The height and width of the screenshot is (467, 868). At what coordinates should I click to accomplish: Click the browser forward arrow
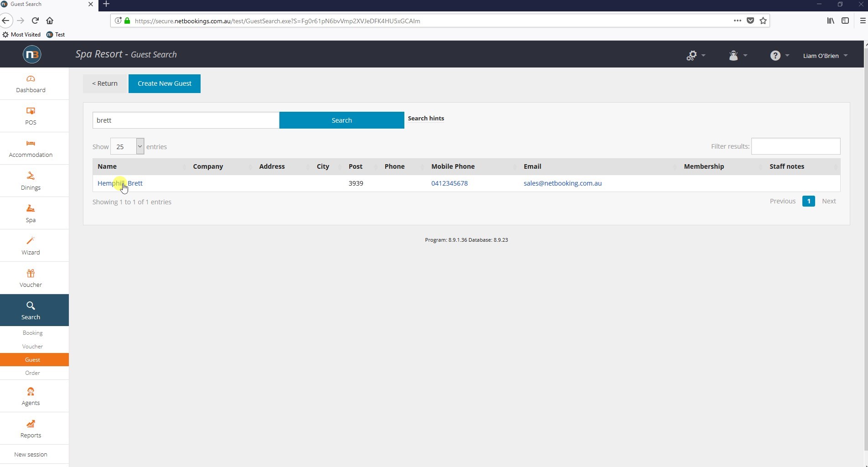pyautogui.click(x=21, y=21)
